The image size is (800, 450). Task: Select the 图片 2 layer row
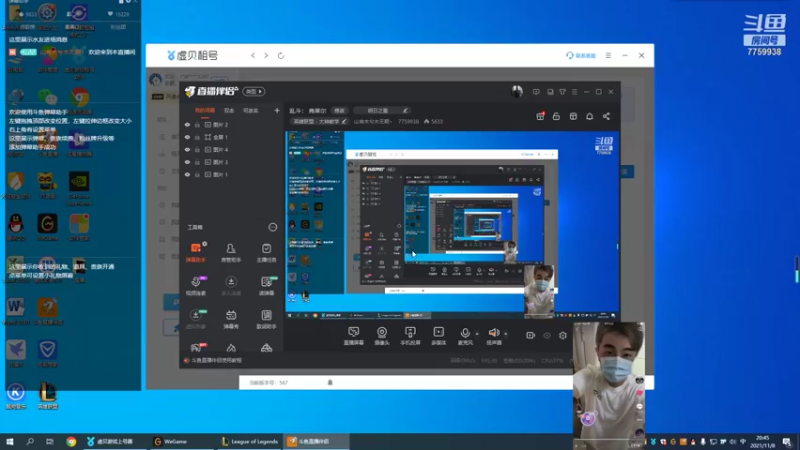[x=232, y=124]
